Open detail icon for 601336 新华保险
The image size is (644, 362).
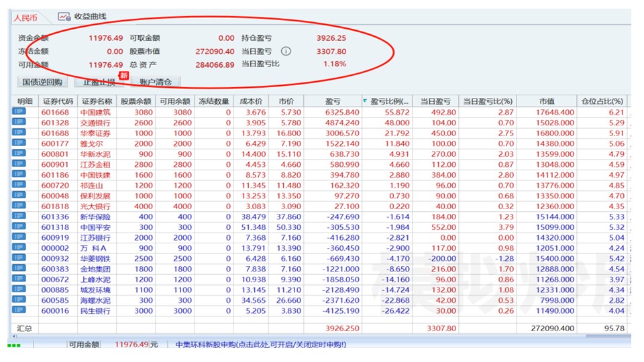click(x=19, y=217)
